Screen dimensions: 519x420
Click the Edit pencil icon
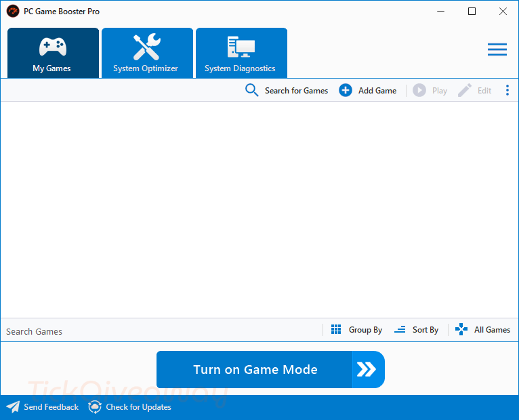coord(465,90)
